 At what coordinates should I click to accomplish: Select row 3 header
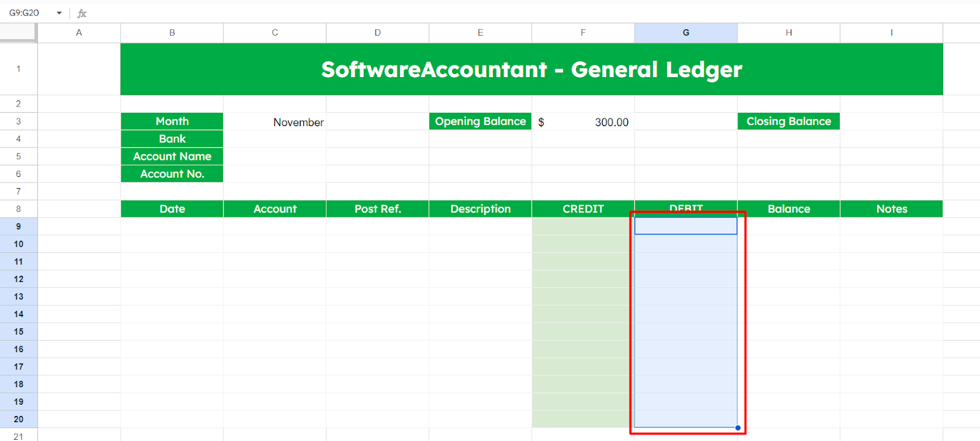pos(18,121)
